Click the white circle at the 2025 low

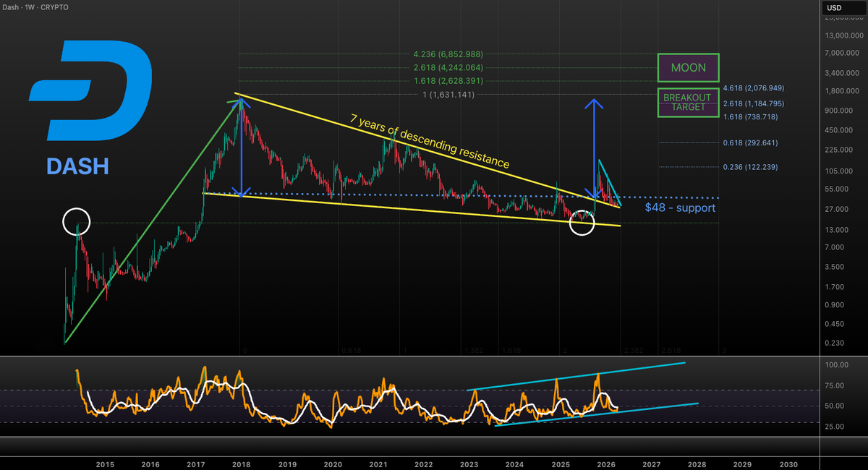point(582,223)
